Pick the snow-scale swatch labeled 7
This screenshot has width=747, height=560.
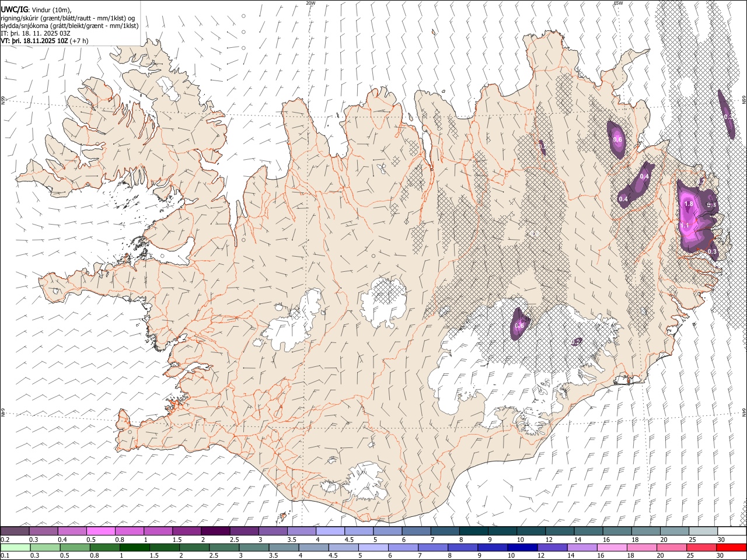tap(445, 531)
